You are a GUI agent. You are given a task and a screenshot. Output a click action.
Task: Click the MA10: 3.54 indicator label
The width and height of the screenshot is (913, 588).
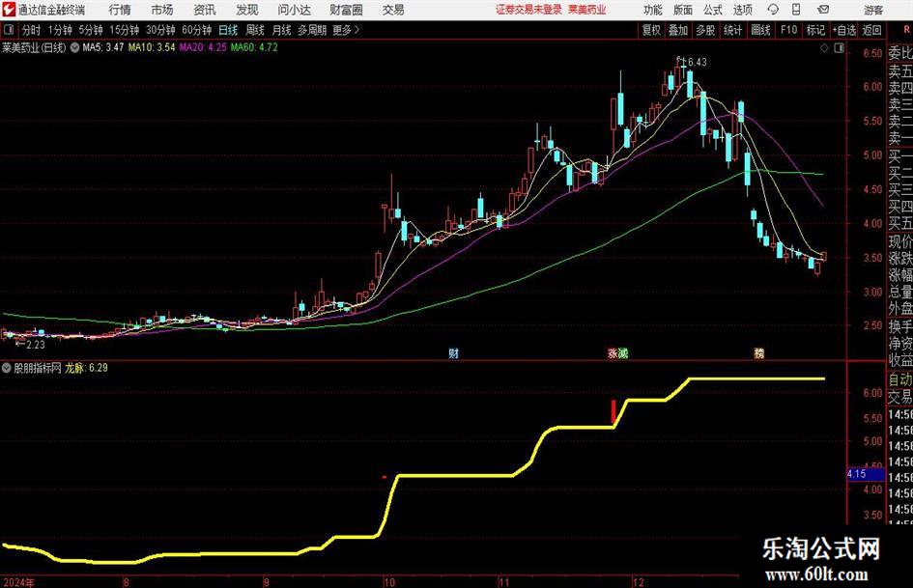click(x=152, y=47)
